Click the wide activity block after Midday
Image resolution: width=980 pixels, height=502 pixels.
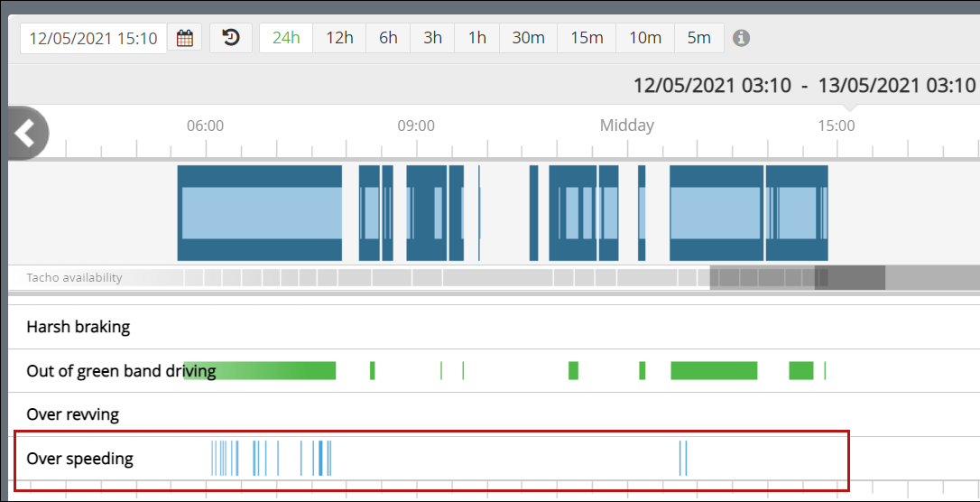pos(717,213)
